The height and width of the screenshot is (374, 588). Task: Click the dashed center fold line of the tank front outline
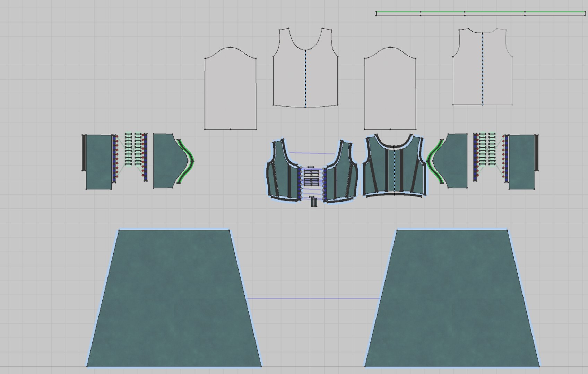(x=305, y=79)
